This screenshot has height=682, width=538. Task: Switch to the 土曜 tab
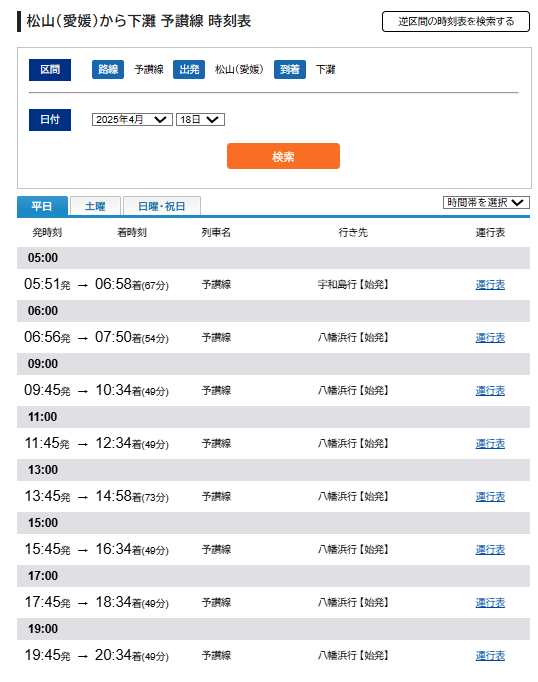95,206
